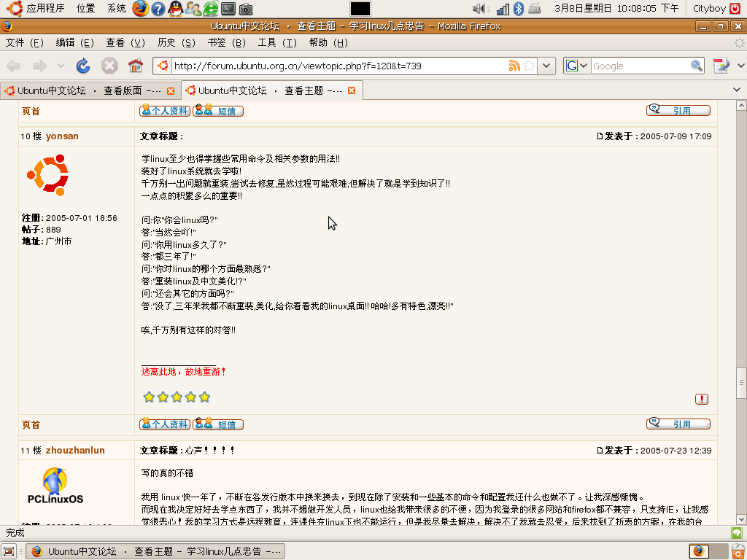Open 查看 (V) menu
This screenshot has width=747, height=560.
[125, 43]
